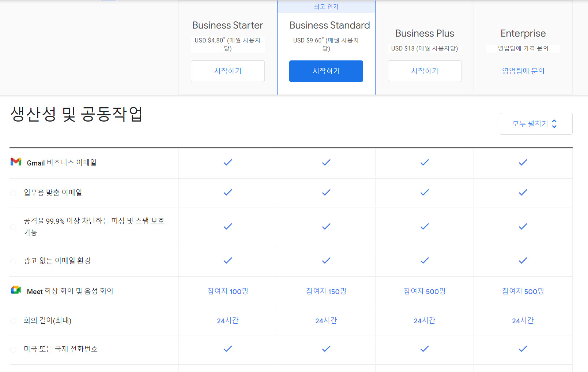Click Business Standard checkmark for Gmail 비즈니스 이메일
The width and height of the screenshot is (588, 372).
click(326, 162)
